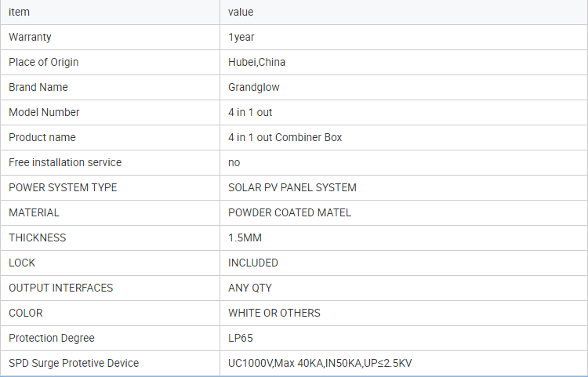
Task: Select the Model Number label
Action: click(x=44, y=112)
